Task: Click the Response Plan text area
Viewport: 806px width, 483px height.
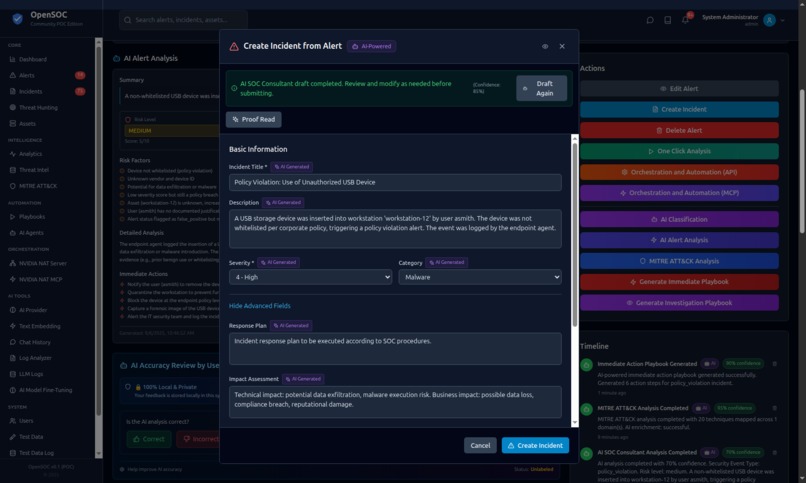Action: (x=395, y=349)
